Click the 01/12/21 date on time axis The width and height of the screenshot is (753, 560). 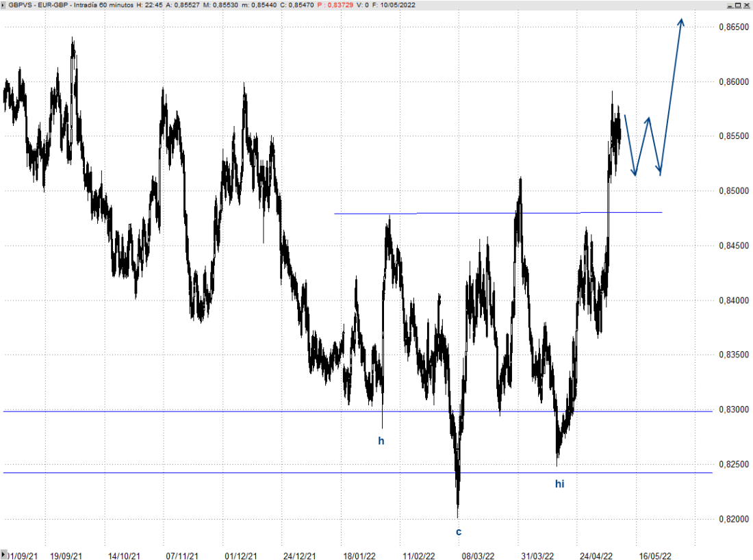click(x=240, y=556)
